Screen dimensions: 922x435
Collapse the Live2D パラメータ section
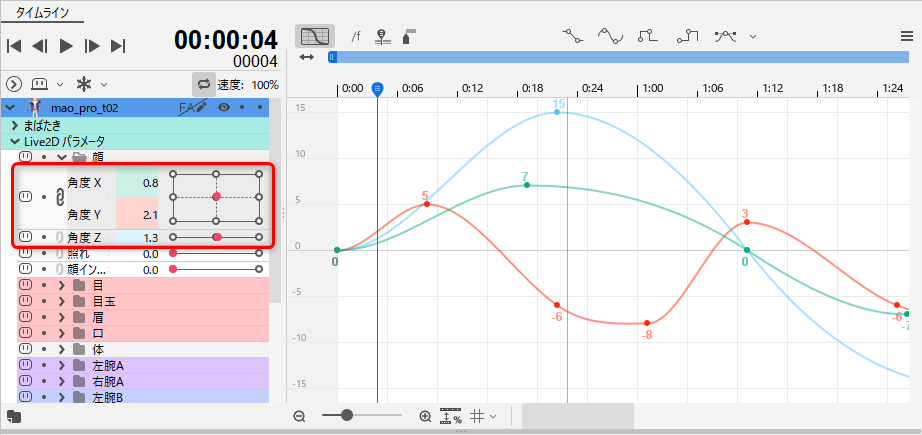pyautogui.click(x=15, y=141)
